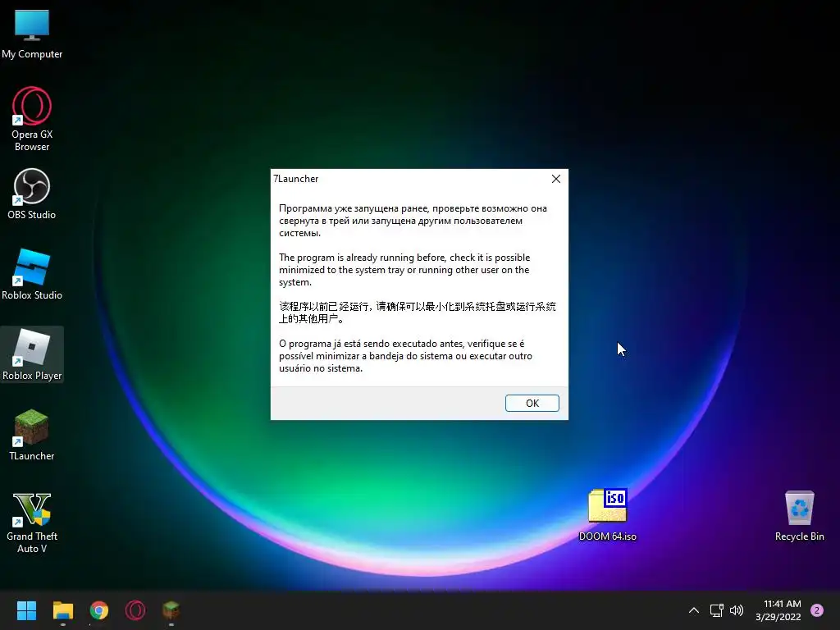Screen dimensions: 840x630
Task: Select the OBS Studio desktop shortcut
Action: click(32, 194)
